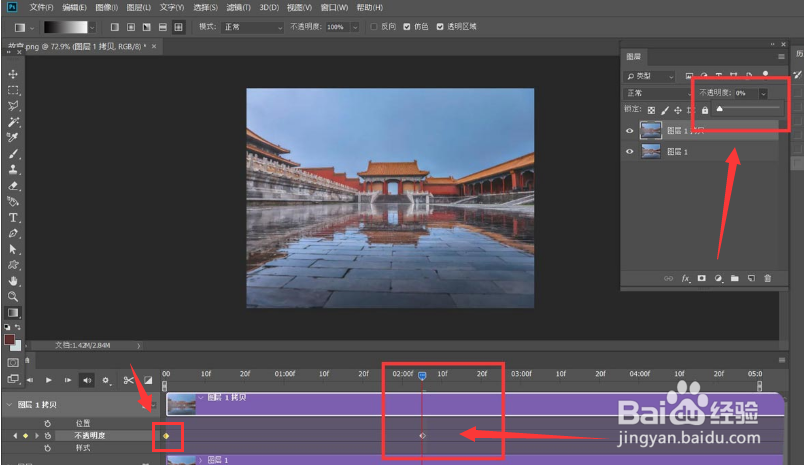Split clip with timeline scissors

click(128, 380)
